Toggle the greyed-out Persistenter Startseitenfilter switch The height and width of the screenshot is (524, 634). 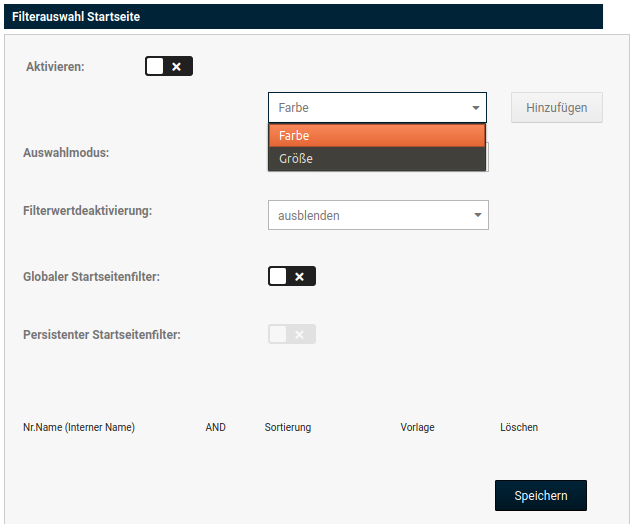coord(291,334)
